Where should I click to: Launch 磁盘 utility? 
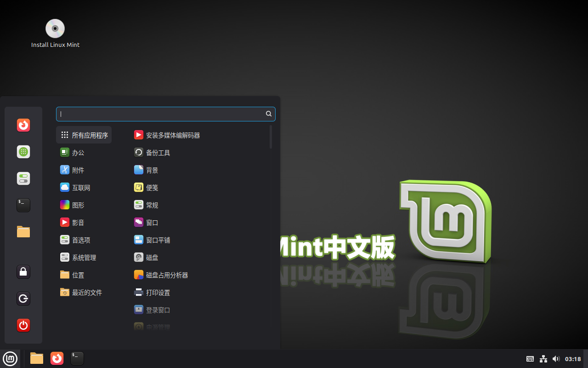199,258
